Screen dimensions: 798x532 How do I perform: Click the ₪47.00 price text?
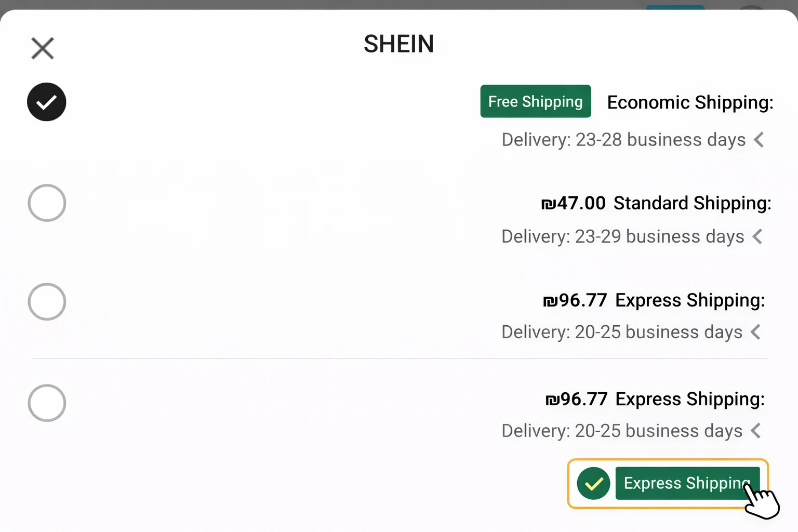[573, 203]
